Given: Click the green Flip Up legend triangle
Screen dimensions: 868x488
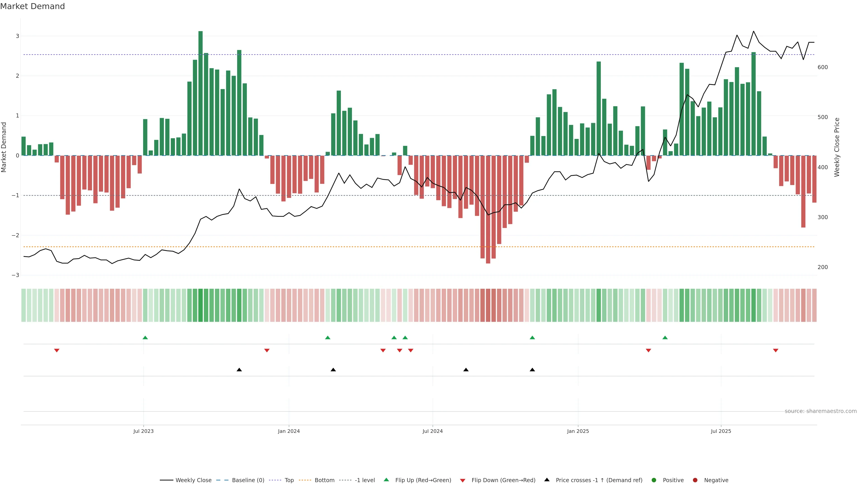Looking at the screenshot, I should [x=387, y=480].
